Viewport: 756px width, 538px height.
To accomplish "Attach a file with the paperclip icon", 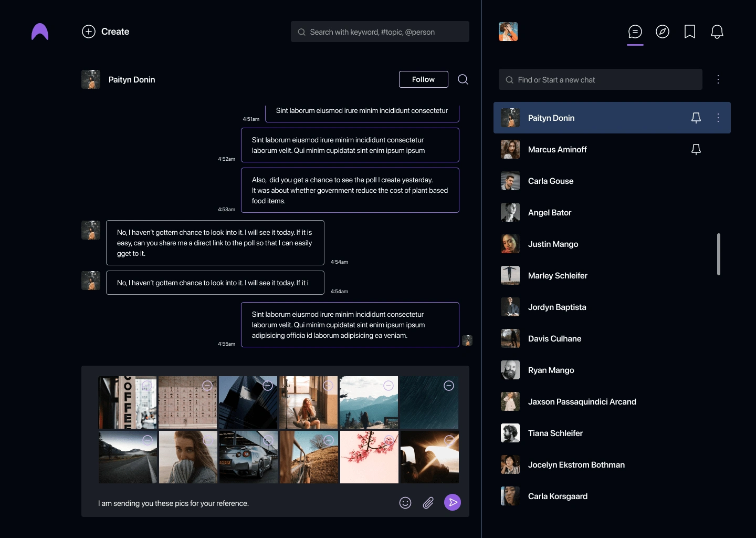I will (x=428, y=503).
